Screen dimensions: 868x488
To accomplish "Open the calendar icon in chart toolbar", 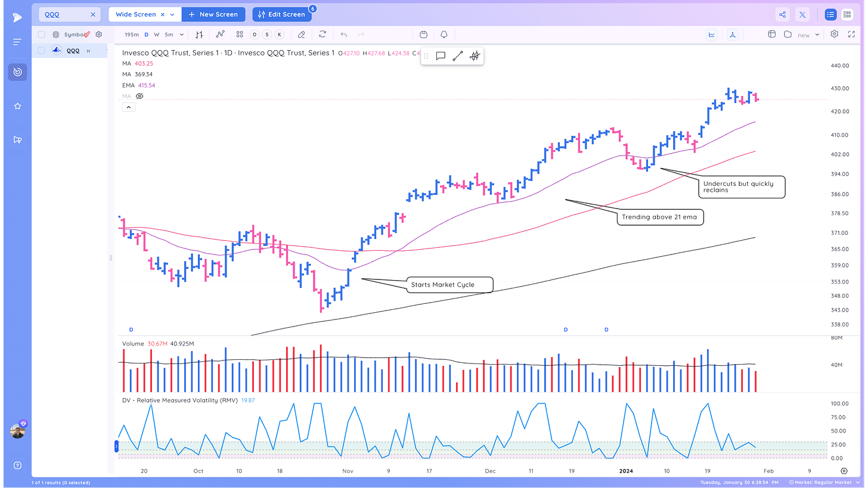I will click(x=424, y=35).
